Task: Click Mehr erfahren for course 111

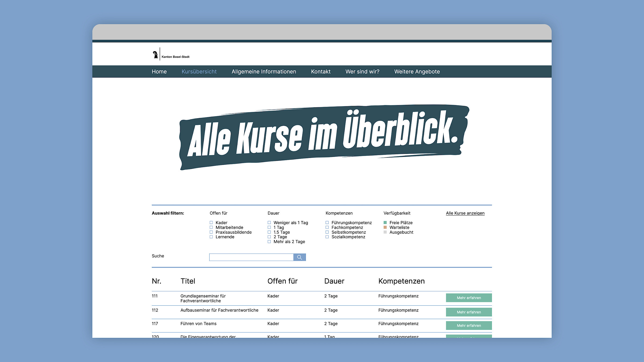Action: click(x=469, y=298)
